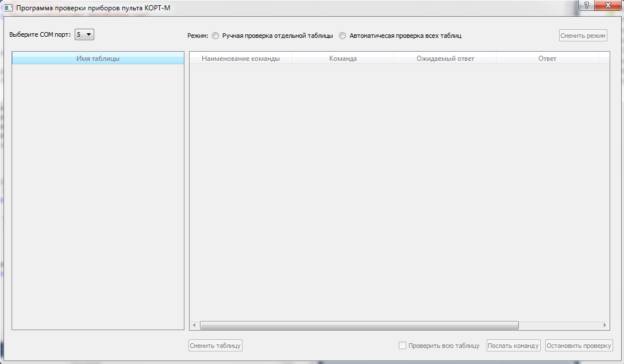This screenshot has width=624, height=364.
Task: Enable the Проверить всю таблицу checkbox
Action: pyautogui.click(x=402, y=345)
